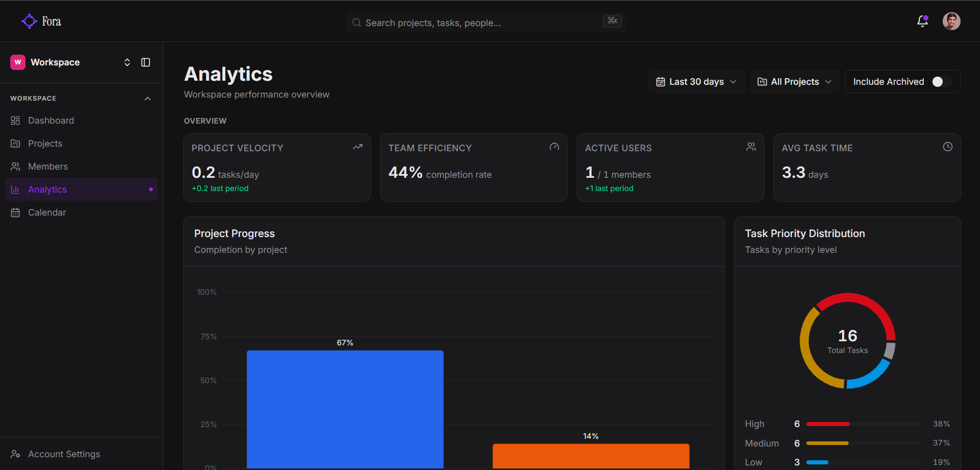
Task: Click the Avg Task Time clock icon
Action: (x=948, y=147)
